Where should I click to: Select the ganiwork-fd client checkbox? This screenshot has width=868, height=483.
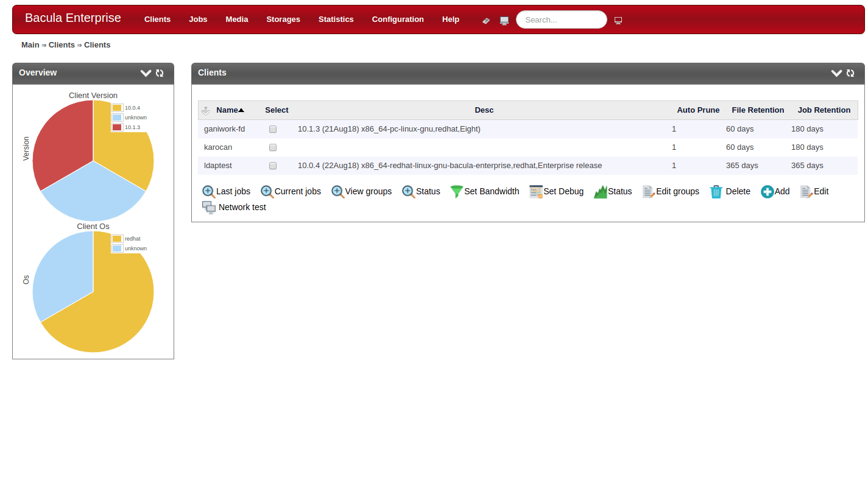273,129
